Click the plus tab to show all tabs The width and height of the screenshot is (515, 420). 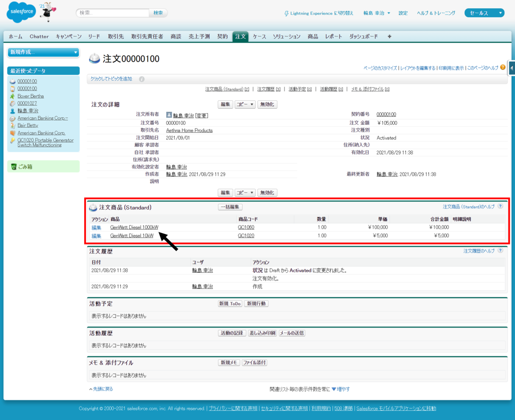(389, 36)
